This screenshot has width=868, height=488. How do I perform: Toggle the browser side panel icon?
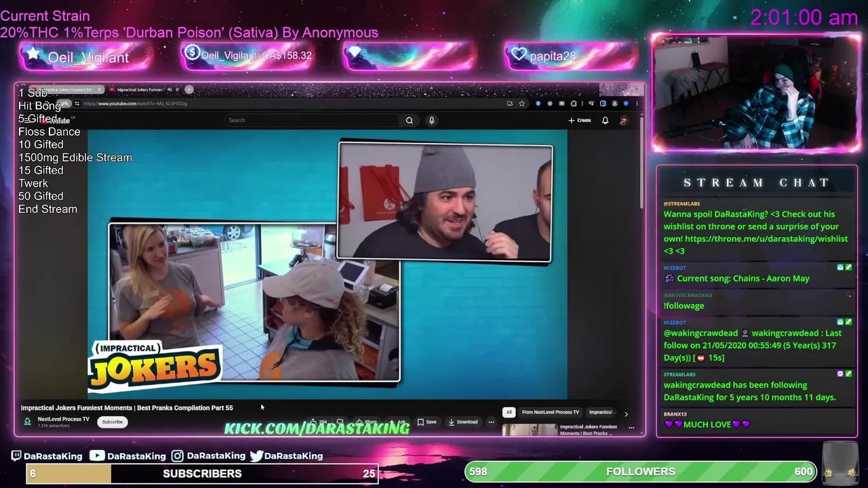[603, 104]
